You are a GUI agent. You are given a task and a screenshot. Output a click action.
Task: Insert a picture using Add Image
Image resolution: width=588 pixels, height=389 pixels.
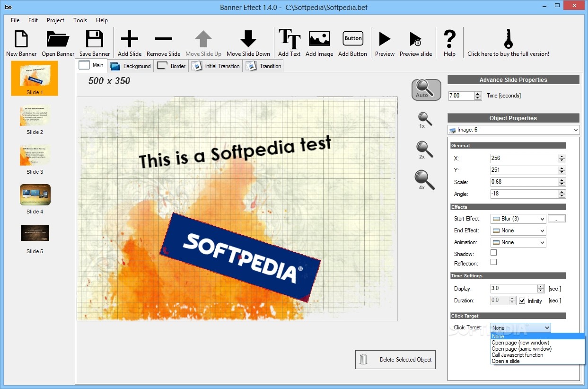(x=319, y=39)
